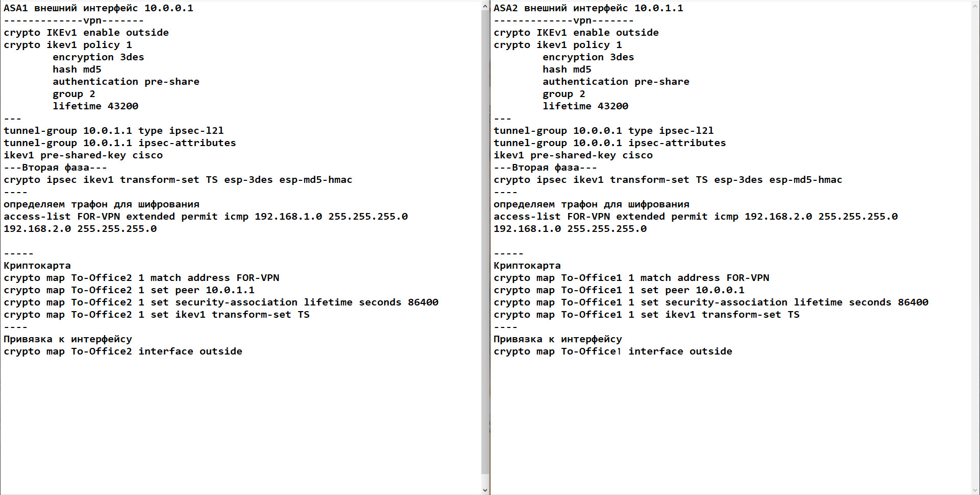Click the right pane vertical scrollbar track
The image size is (980, 495).
point(975,248)
